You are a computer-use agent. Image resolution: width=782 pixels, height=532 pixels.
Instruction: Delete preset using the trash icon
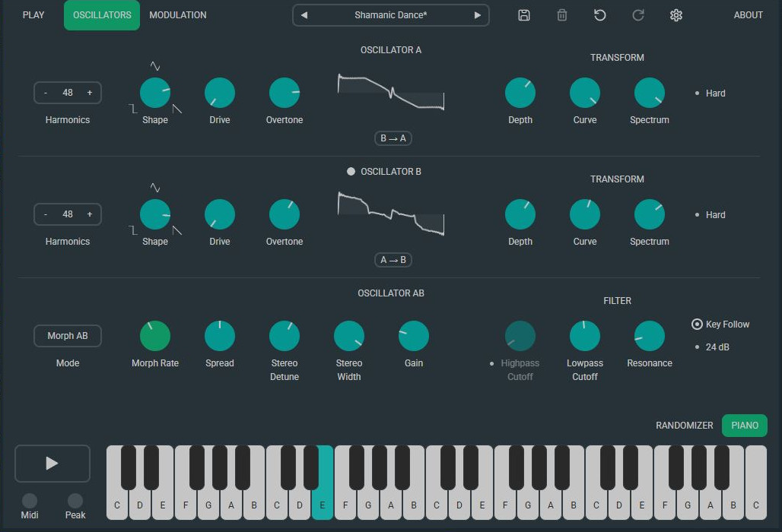pos(562,15)
